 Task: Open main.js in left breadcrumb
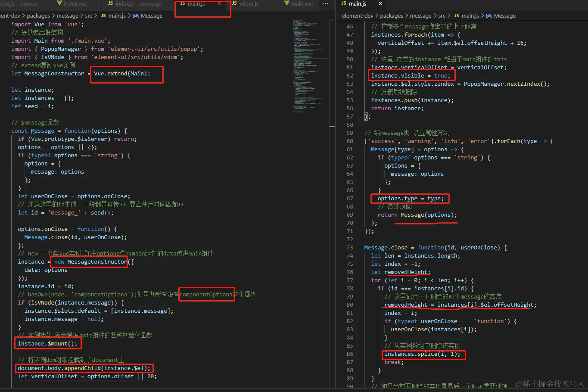(x=117, y=16)
